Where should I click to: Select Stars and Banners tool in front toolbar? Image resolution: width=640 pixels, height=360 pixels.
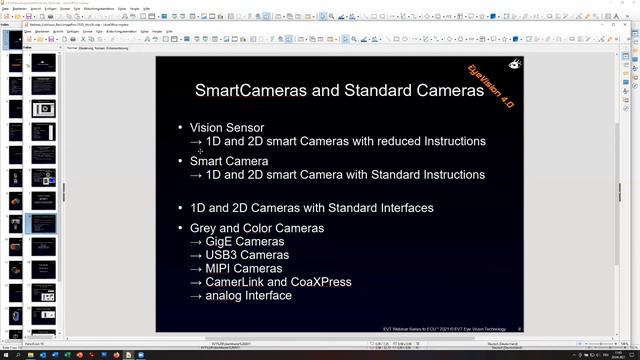[505, 39]
